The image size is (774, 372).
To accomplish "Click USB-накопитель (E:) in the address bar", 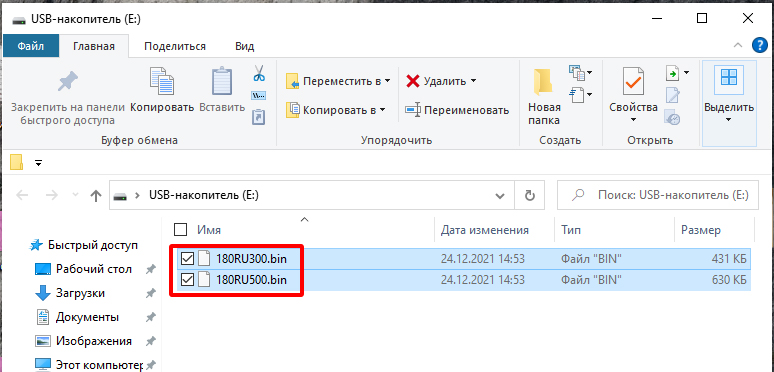I will [x=204, y=195].
